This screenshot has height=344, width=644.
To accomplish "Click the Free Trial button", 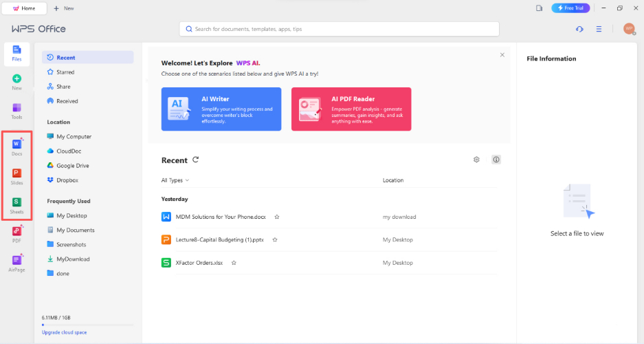I will [570, 8].
